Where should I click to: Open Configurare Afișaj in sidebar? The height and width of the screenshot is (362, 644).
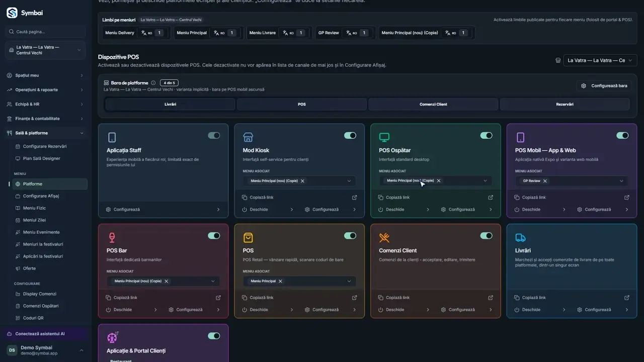(x=50, y=196)
